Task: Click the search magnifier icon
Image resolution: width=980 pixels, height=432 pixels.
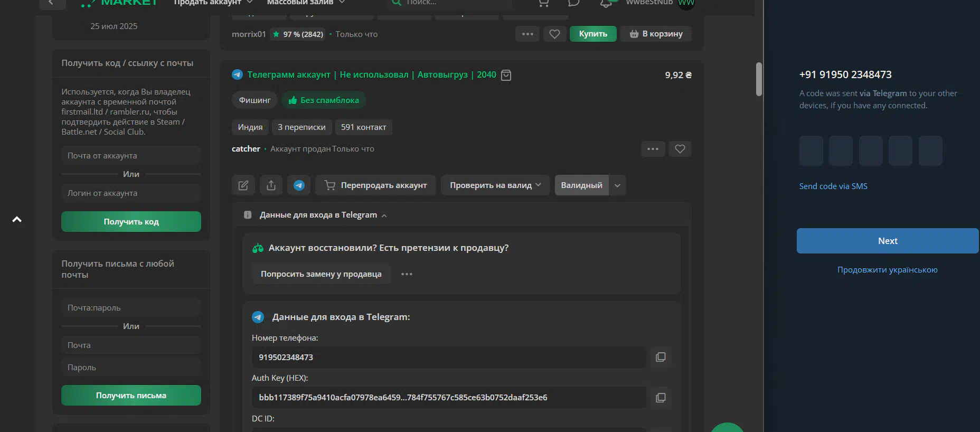Action: pyautogui.click(x=397, y=3)
